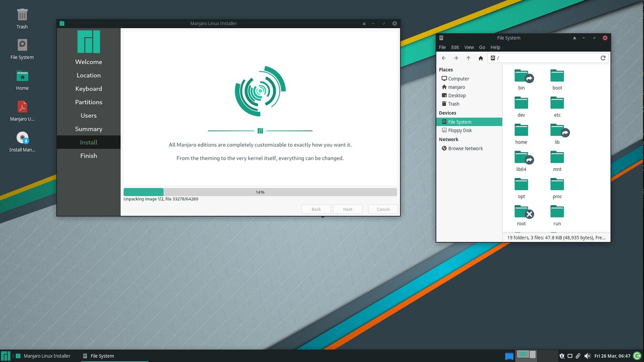Select the boot folder
The width and height of the screenshot is (644, 362).
coord(557,80)
